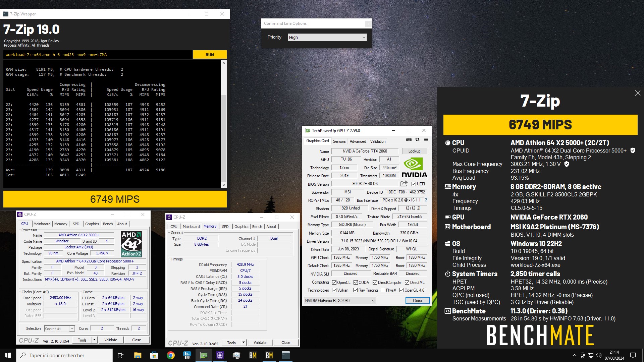This screenshot has height=362, width=644.
Task: Open File Explorer from the taskbar
Action: (138, 355)
